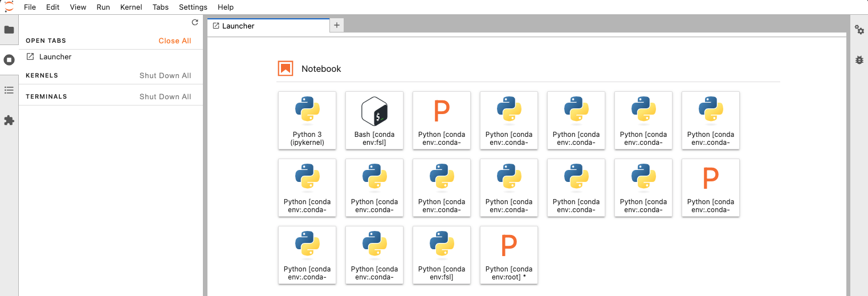Select the Launcher tab
This screenshot has width=868, height=296.
coord(238,26)
